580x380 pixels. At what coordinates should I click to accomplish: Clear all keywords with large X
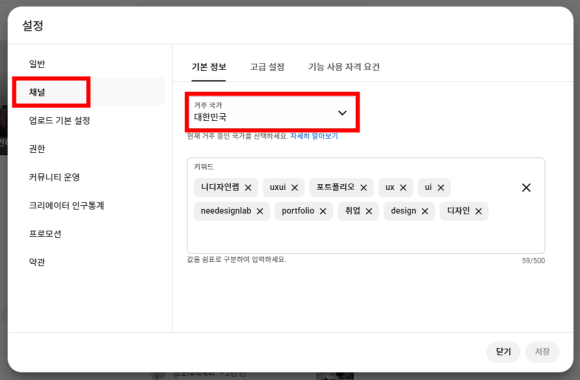(526, 188)
